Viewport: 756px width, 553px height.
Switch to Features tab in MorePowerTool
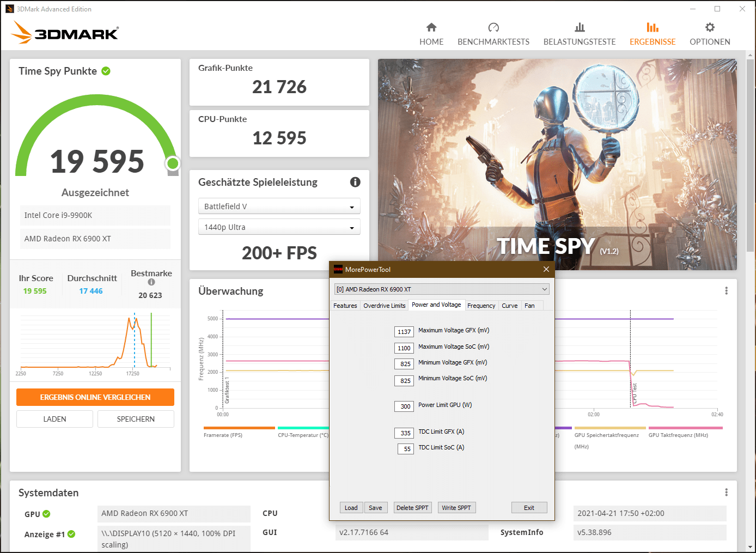point(345,306)
